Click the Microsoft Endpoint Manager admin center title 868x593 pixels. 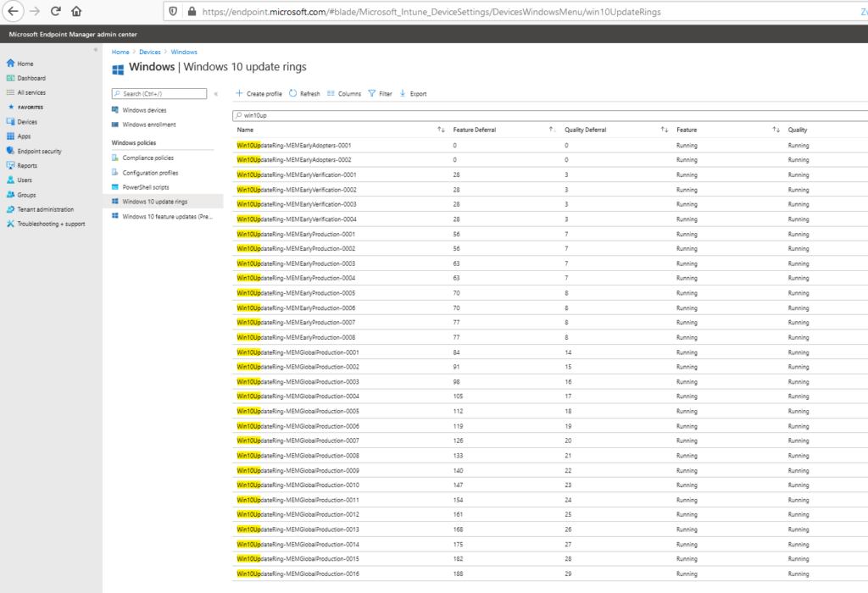coord(73,34)
